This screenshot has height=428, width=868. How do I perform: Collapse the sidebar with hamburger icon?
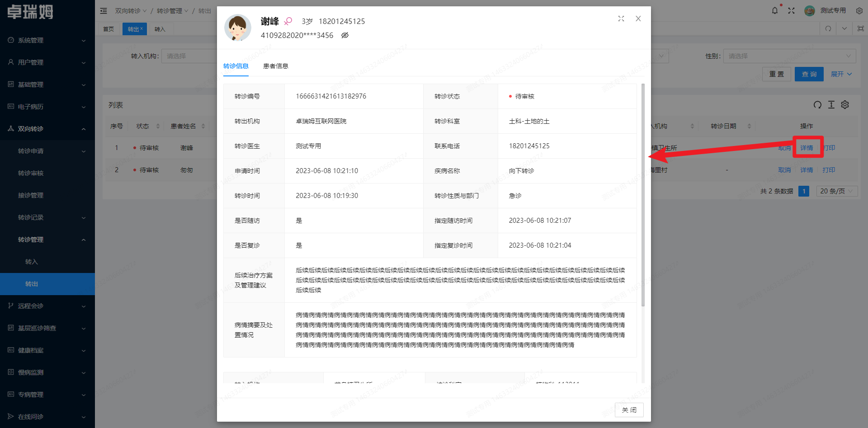tap(104, 10)
